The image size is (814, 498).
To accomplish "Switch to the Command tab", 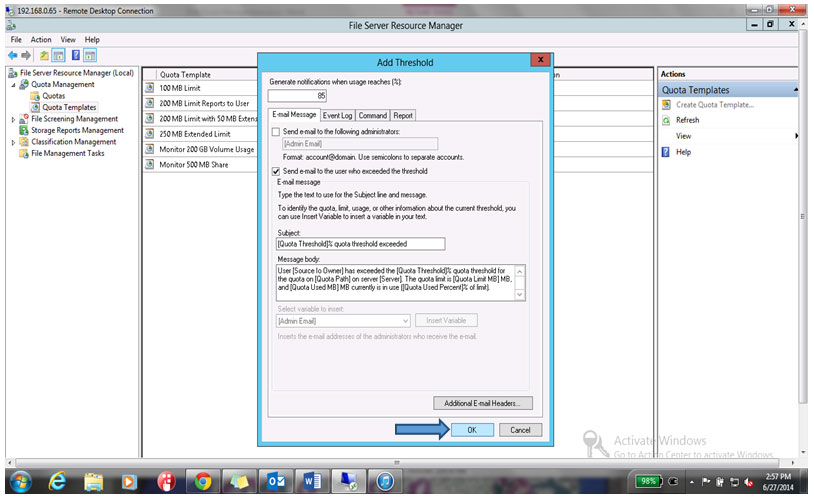I will click(x=373, y=115).
